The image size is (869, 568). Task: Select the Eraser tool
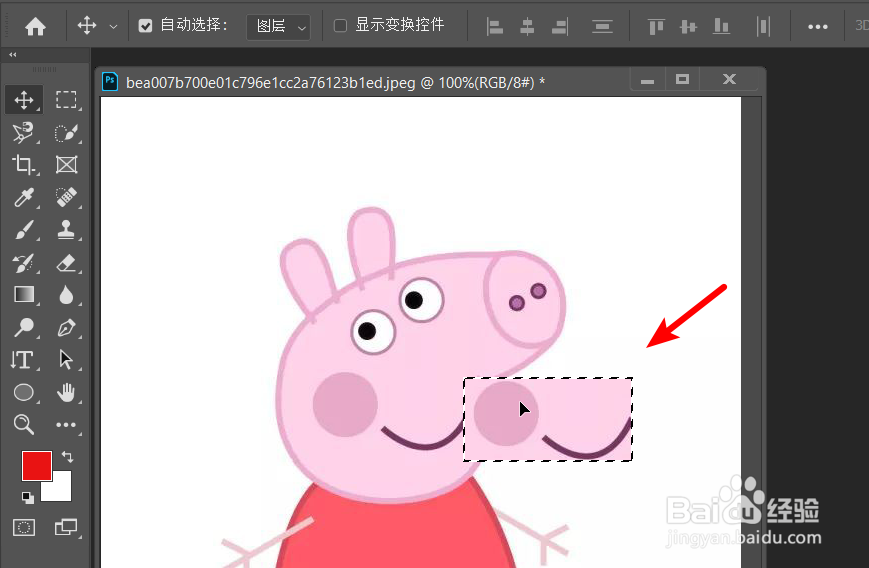pos(67,263)
